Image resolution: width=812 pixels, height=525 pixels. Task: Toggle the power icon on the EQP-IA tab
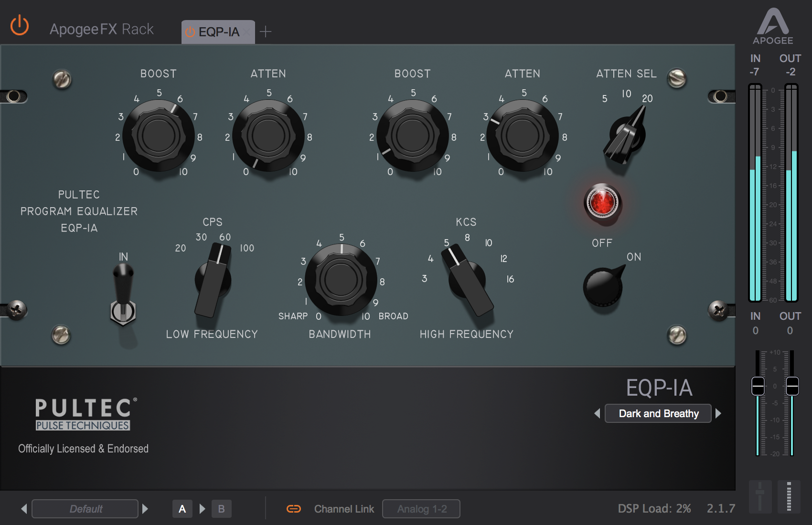click(190, 32)
